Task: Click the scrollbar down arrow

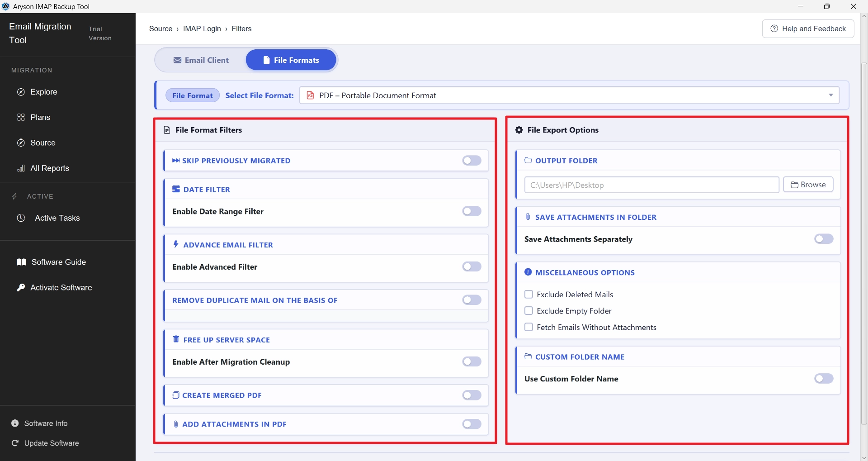Action: pyautogui.click(x=864, y=457)
